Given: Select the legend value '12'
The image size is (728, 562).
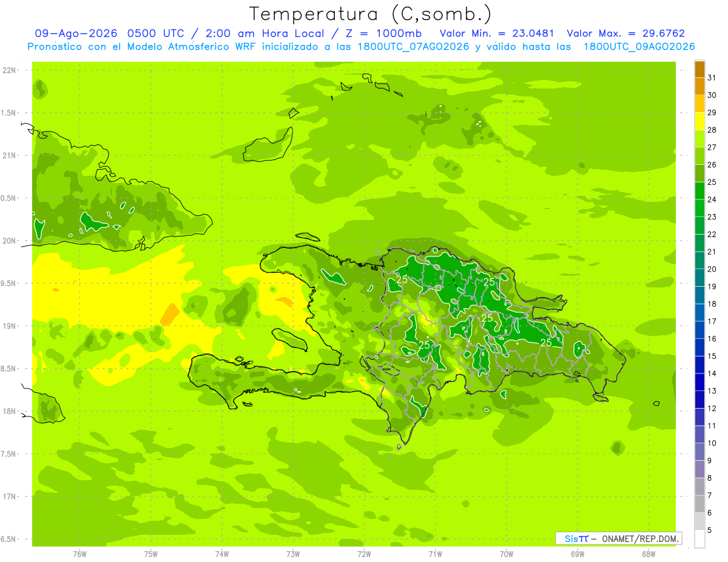Looking at the screenshot, I should coord(712,409).
